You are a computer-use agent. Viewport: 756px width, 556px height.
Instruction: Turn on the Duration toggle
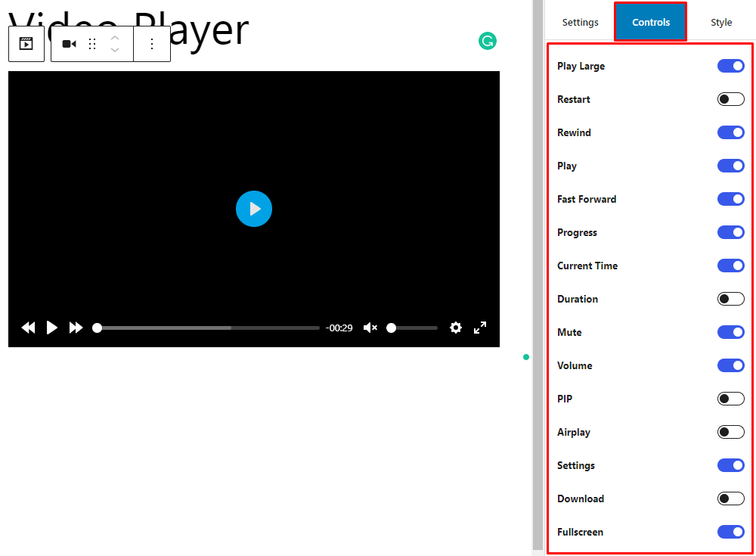point(730,299)
